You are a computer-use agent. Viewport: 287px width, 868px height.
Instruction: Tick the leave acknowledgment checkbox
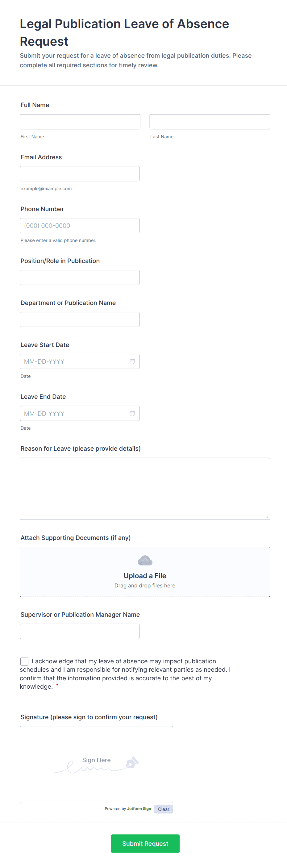point(24,661)
